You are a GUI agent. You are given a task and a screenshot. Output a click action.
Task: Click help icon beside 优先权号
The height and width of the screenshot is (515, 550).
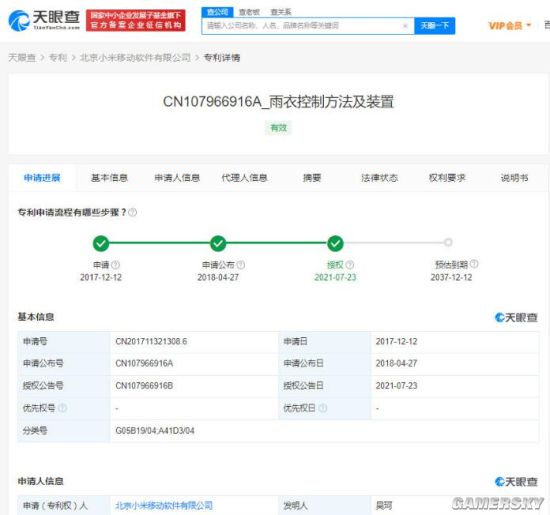(63, 408)
